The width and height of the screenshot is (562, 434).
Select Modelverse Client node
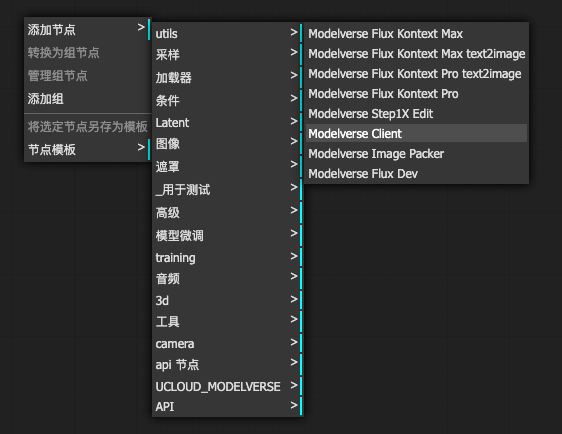pos(416,133)
